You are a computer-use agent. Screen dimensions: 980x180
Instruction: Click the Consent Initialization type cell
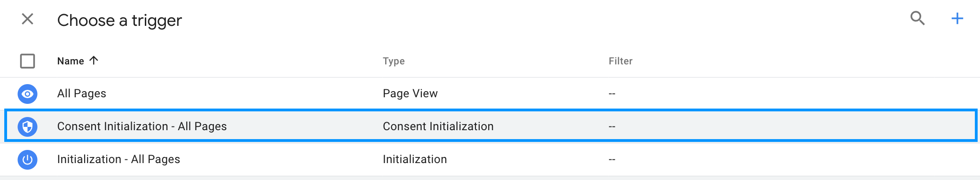(x=438, y=126)
